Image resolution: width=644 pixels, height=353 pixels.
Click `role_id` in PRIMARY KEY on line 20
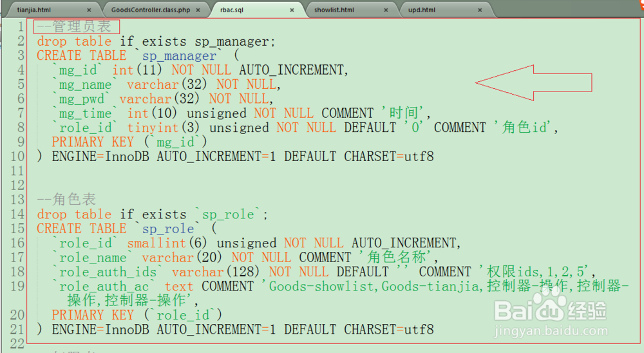pos(183,315)
